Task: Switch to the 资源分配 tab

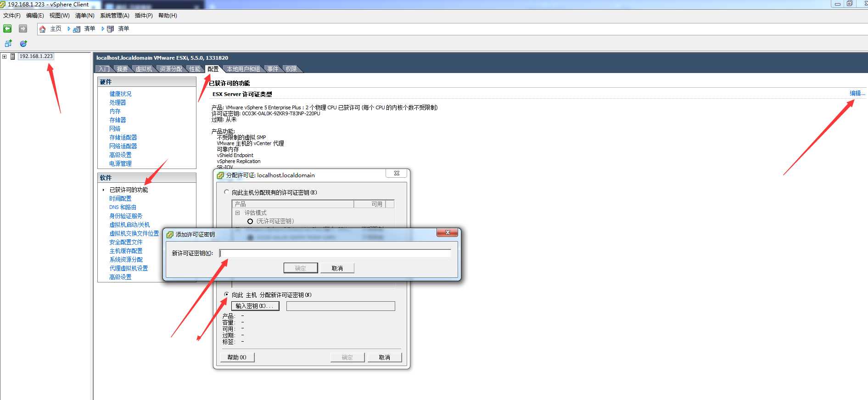Action: (x=171, y=69)
